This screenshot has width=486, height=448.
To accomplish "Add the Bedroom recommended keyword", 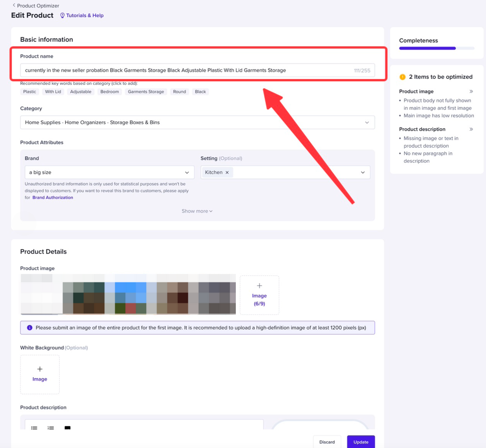I will 110,92.
